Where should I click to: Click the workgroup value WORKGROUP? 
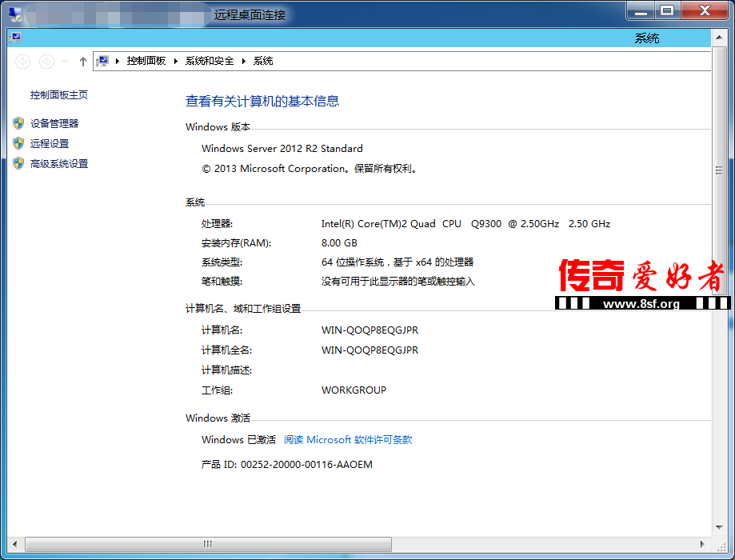[354, 390]
